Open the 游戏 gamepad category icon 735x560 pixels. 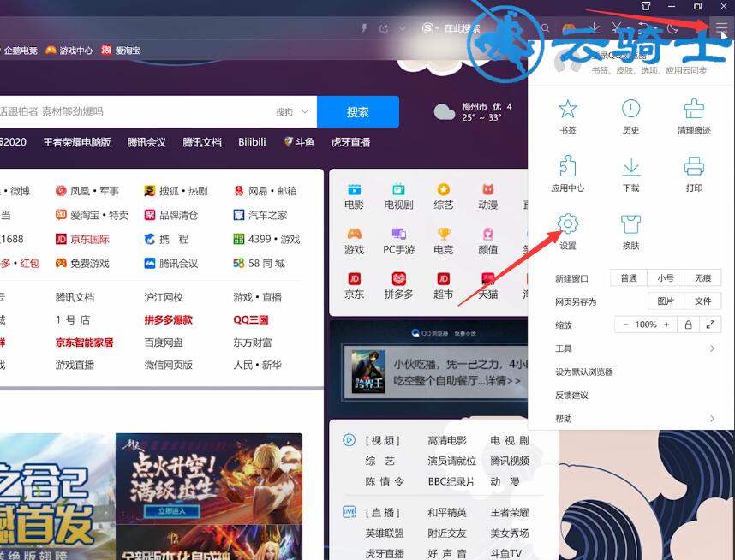[x=354, y=234]
